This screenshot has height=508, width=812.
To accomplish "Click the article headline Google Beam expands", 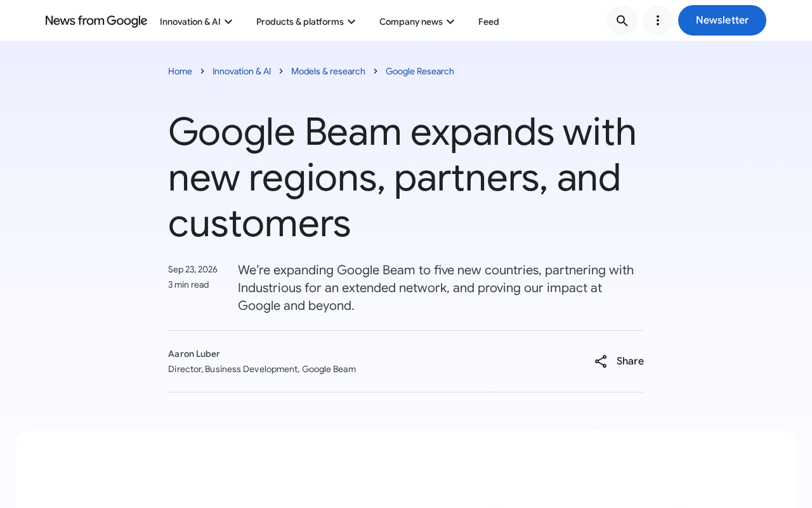I will (x=402, y=177).
